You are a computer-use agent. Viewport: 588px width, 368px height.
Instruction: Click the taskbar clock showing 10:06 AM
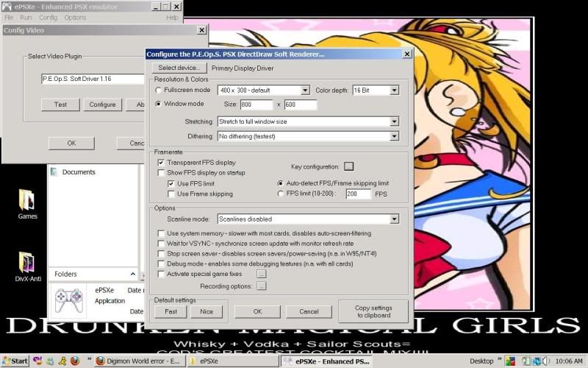coord(569,361)
